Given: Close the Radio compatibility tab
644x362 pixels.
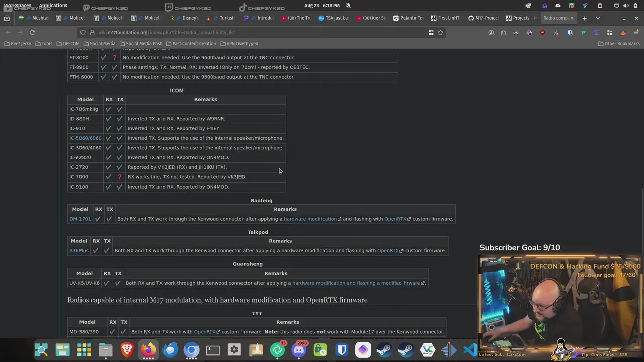Looking at the screenshot, I should pos(572,18).
